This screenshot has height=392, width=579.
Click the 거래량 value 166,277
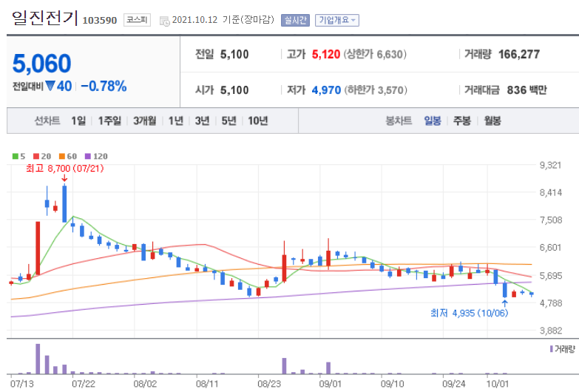519,54
